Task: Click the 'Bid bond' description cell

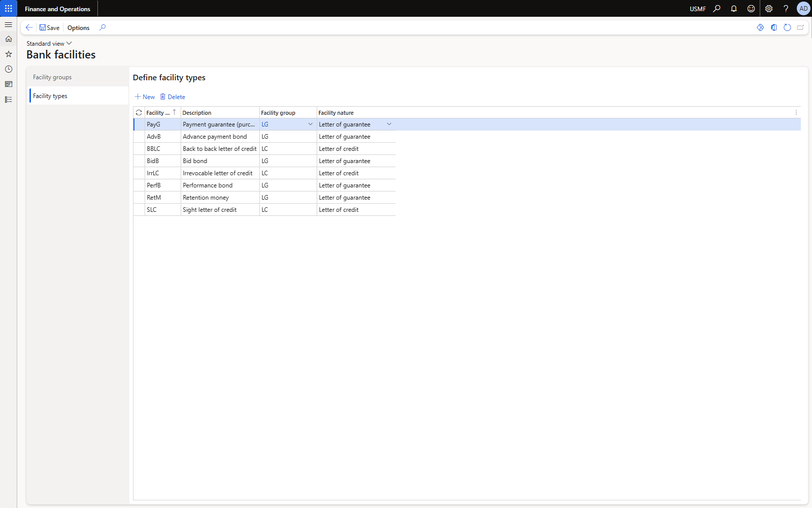Action: tap(220, 161)
